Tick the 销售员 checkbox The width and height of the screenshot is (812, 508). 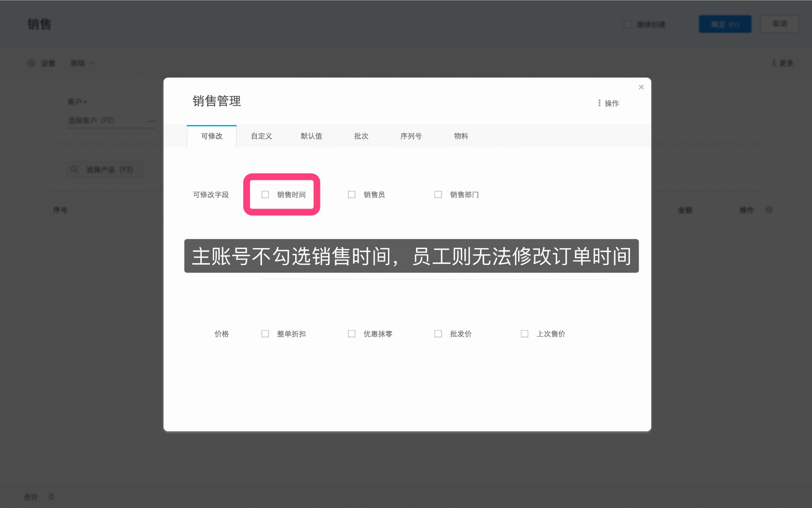[352, 195]
